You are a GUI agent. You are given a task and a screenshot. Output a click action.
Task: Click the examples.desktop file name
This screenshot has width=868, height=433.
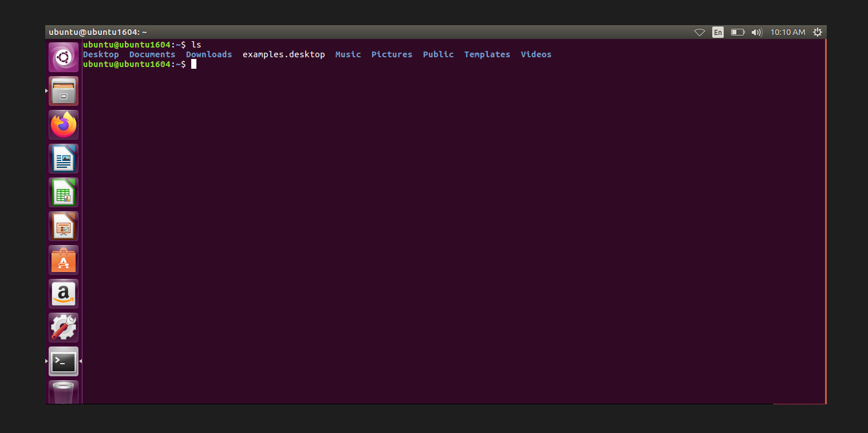click(284, 54)
